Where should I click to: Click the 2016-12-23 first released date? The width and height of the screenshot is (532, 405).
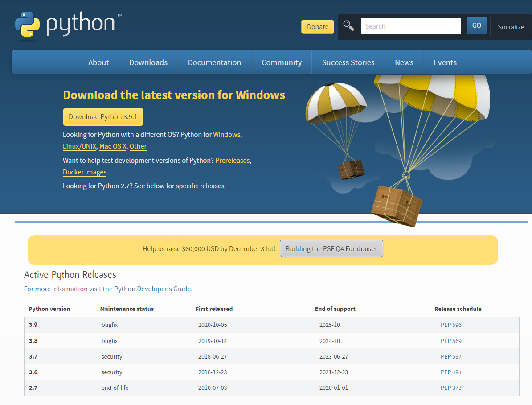click(x=213, y=372)
